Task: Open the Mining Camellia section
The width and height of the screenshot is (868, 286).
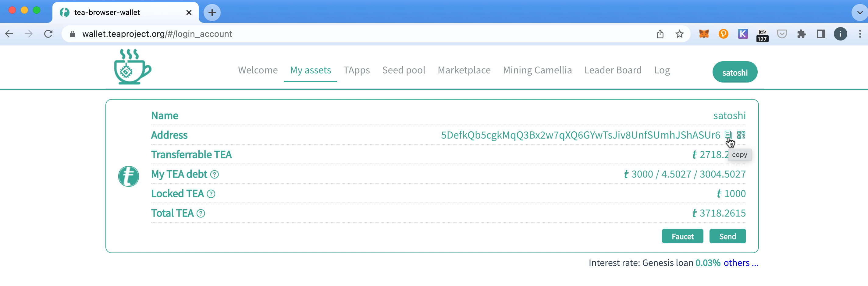Action: pos(537,70)
